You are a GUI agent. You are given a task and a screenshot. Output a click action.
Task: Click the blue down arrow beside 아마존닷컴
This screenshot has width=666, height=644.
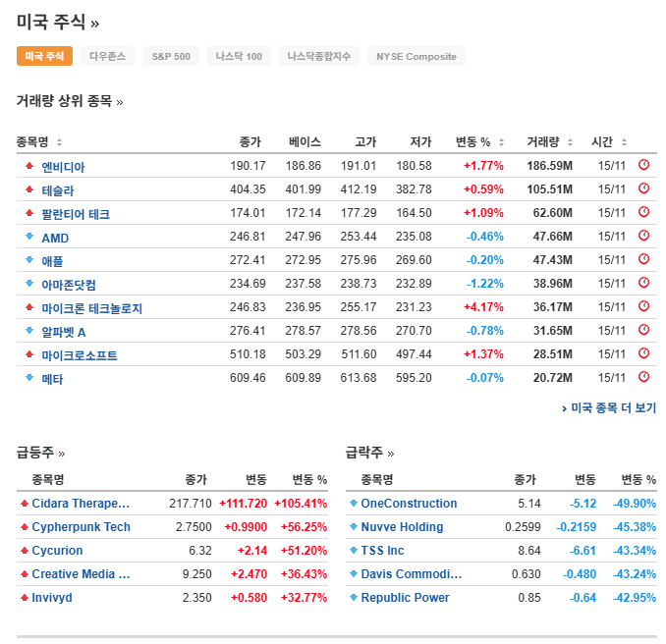tap(29, 283)
